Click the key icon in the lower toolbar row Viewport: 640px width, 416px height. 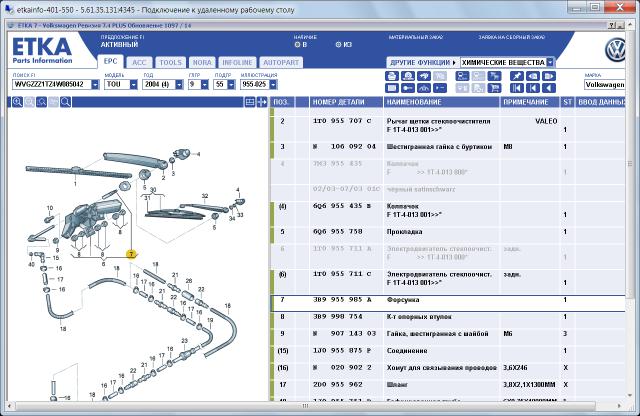408,88
